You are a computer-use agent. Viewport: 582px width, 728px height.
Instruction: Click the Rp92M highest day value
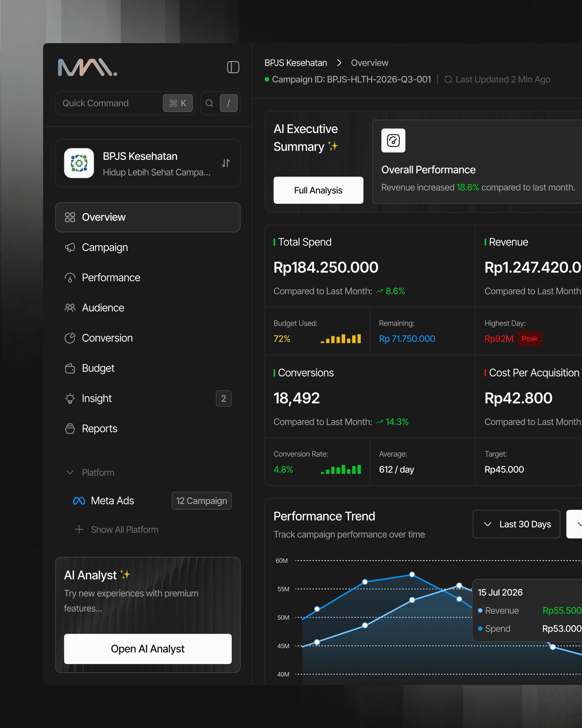click(x=499, y=339)
